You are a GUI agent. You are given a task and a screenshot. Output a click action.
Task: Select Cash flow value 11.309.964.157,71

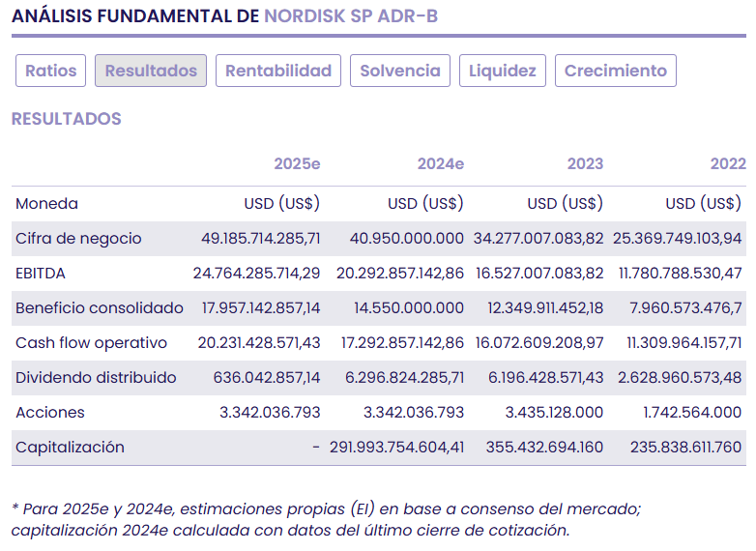(x=684, y=343)
